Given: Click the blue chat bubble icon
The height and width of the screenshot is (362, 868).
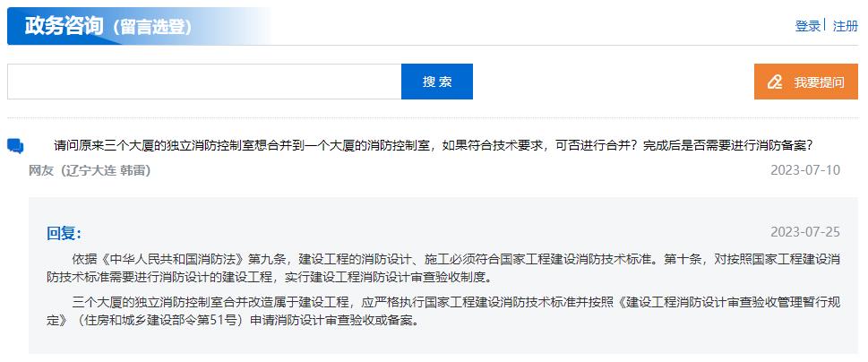Looking at the screenshot, I should pos(16,146).
